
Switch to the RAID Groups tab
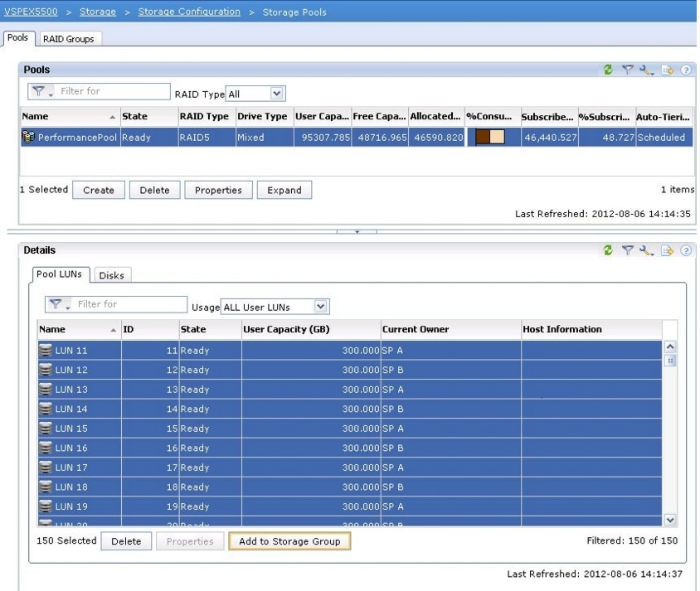point(68,39)
